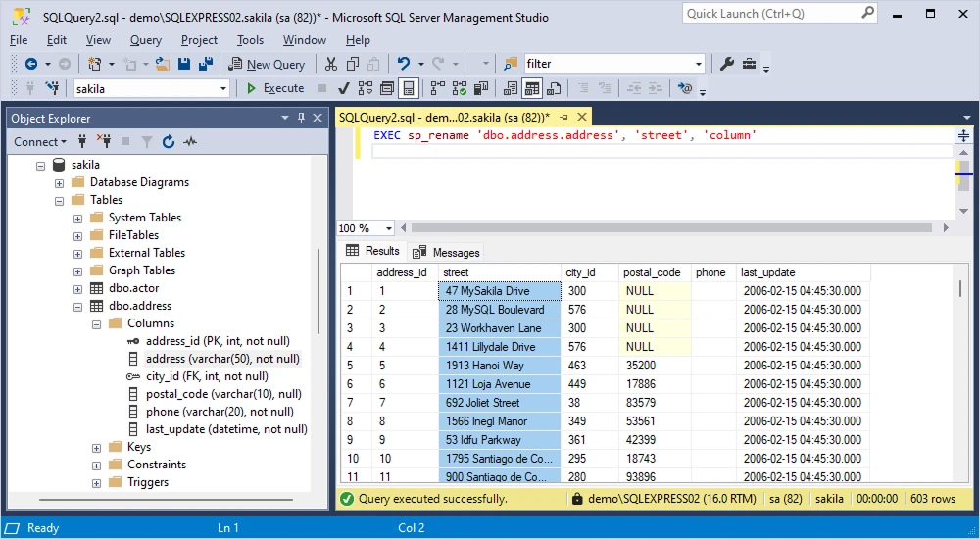980x539 pixels.
Task: Open Activity Monitor icon in Object Explorer
Action: point(190,142)
